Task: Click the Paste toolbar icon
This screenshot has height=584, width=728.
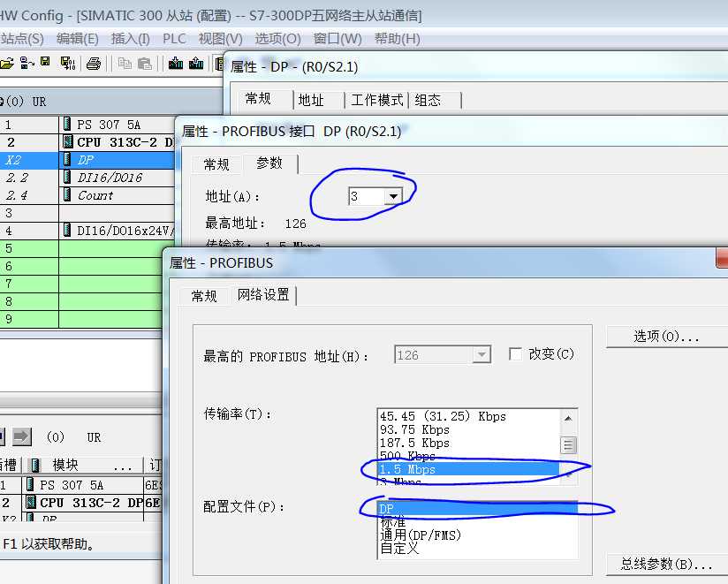Action: click(x=145, y=63)
